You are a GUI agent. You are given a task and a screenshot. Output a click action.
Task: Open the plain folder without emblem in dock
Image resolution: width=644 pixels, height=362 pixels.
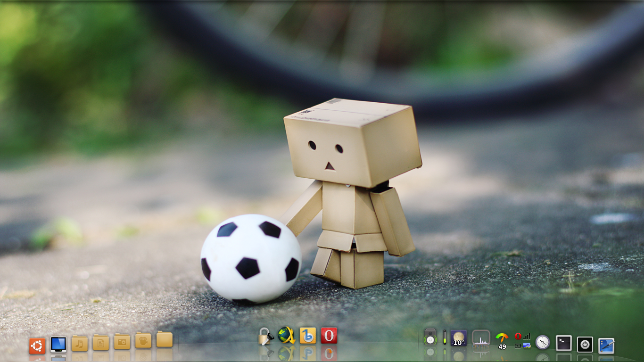[x=165, y=339]
